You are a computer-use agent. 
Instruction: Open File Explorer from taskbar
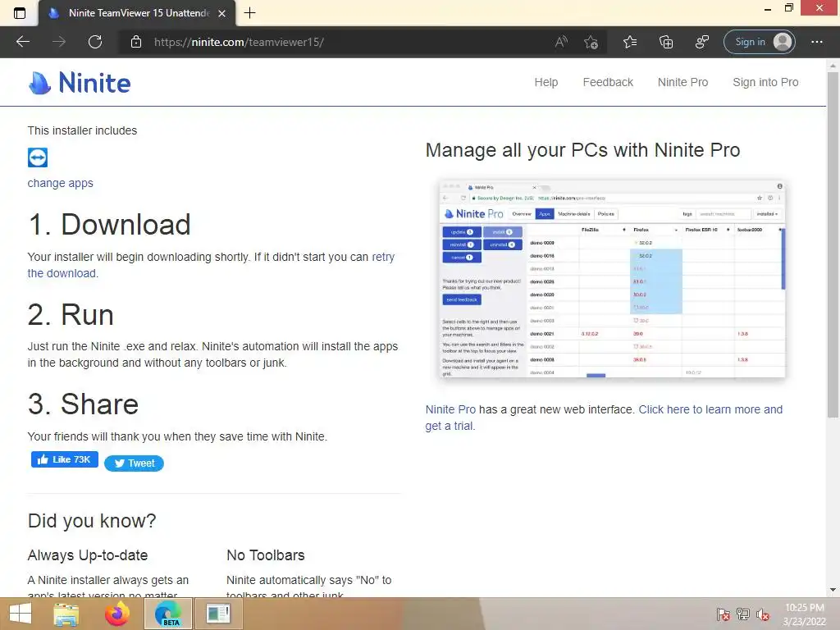[x=66, y=614]
